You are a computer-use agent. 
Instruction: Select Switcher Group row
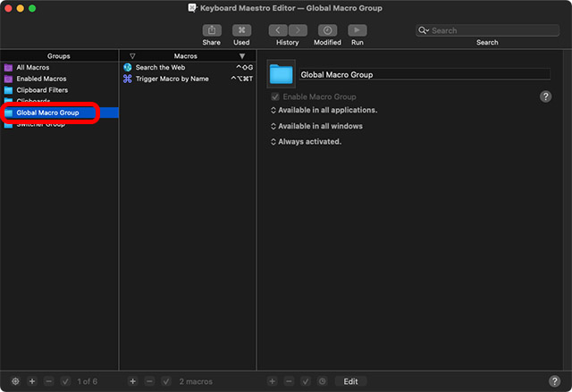[x=59, y=124]
